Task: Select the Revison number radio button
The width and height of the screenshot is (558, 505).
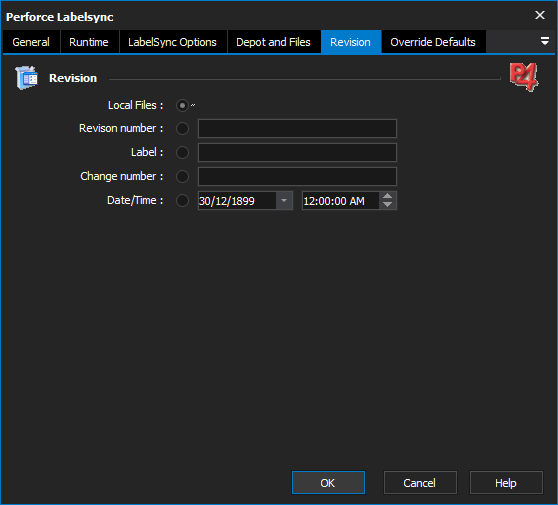Action: pyautogui.click(x=182, y=128)
